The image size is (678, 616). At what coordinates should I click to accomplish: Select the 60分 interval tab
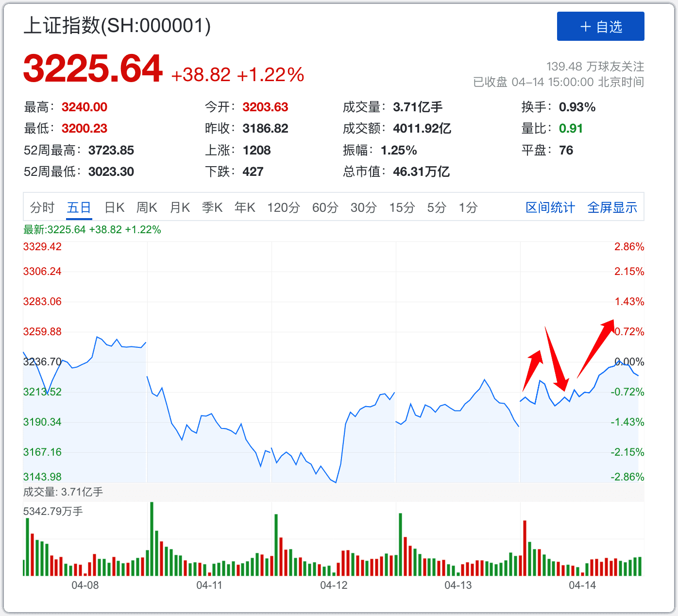click(x=325, y=208)
